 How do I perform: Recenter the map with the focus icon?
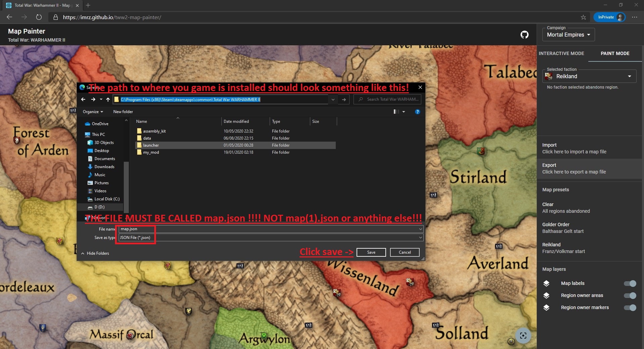point(523,335)
